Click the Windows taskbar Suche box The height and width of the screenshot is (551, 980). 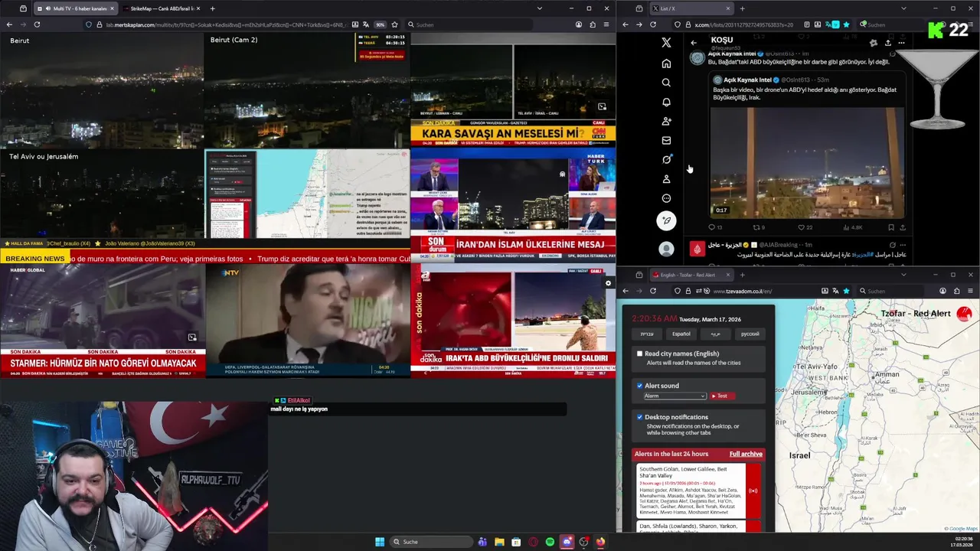tap(431, 542)
